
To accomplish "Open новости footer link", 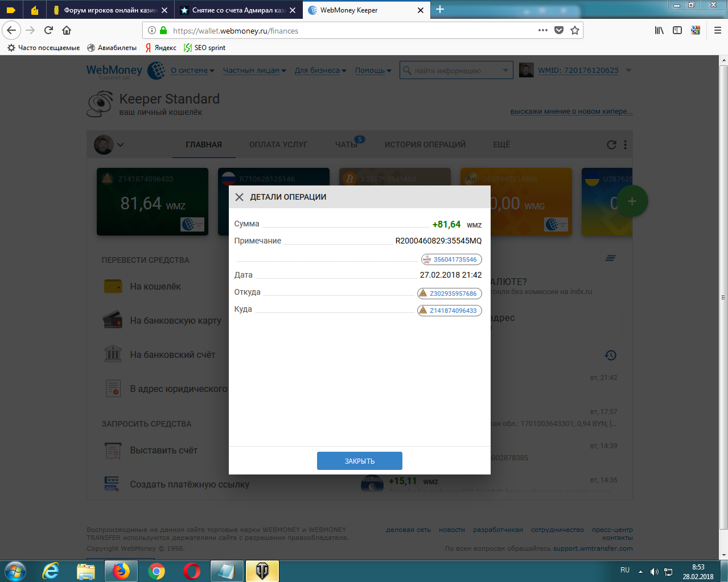I will point(452,530).
